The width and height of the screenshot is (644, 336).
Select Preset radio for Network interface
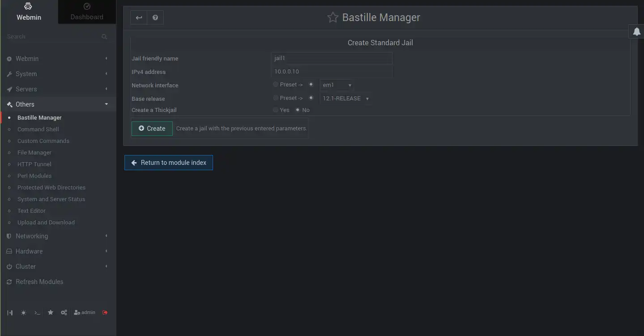pos(276,84)
